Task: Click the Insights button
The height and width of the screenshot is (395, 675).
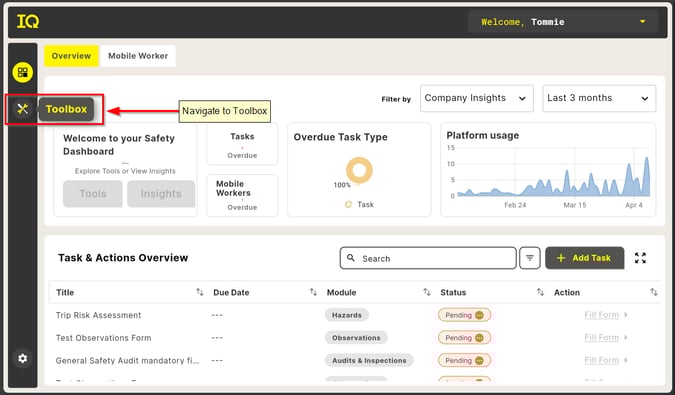Action: [x=161, y=194]
